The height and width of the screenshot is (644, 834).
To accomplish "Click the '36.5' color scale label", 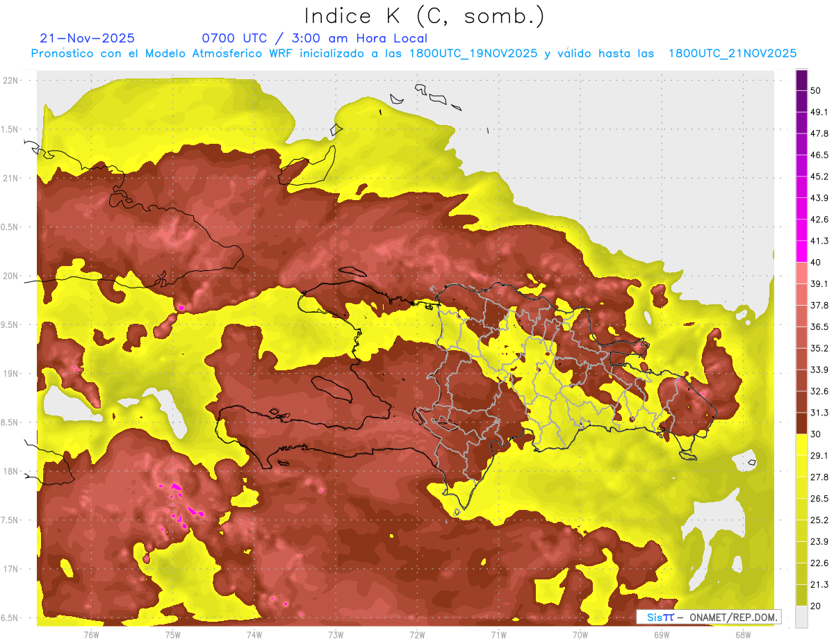I will pyautogui.click(x=819, y=327).
